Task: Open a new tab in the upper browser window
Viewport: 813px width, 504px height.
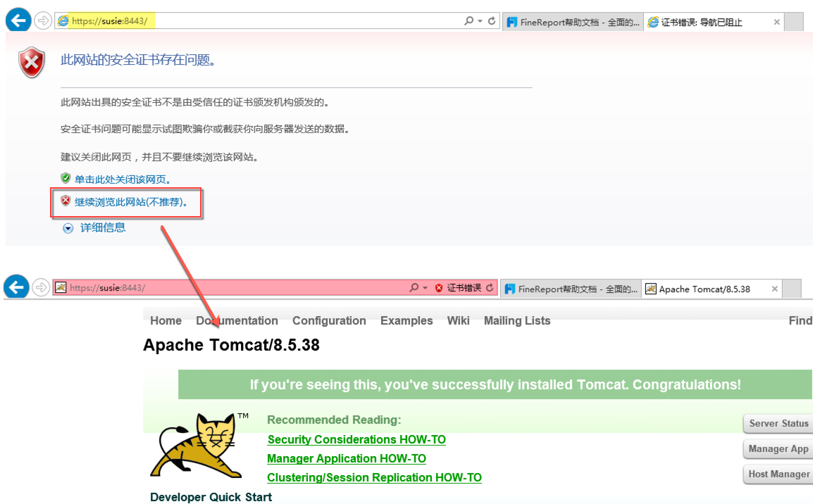Action: [x=794, y=23]
